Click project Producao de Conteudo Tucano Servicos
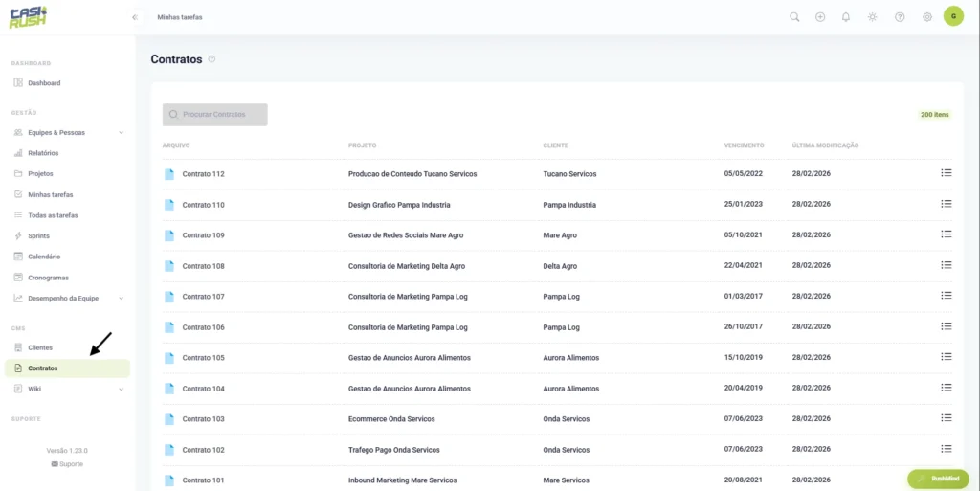 pyautogui.click(x=412, y=174)
